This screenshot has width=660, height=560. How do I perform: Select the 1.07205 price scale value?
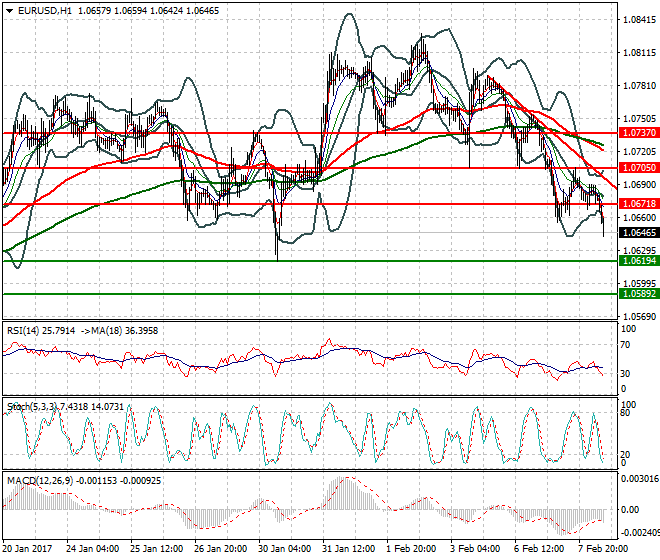639,152
